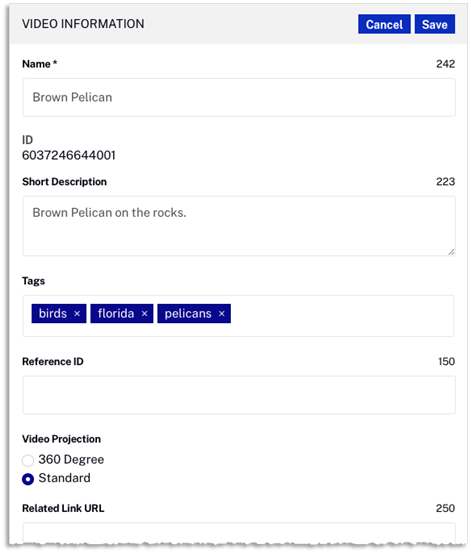
Task: Click the pelicans tag label
Action: point(188,313)
